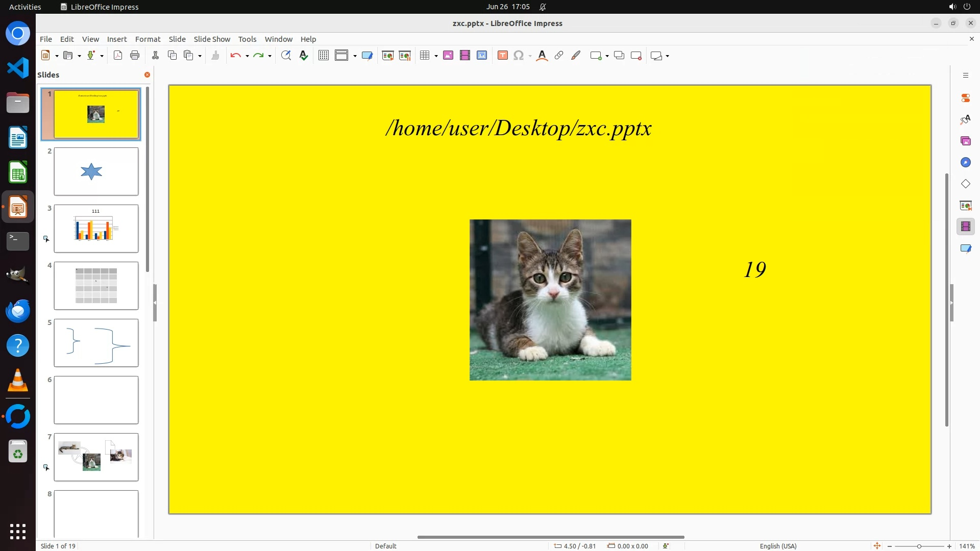Viewport: 980px width, 551px height.
Task: Toggle the Master Slide view icon
Action: (367, 56)
